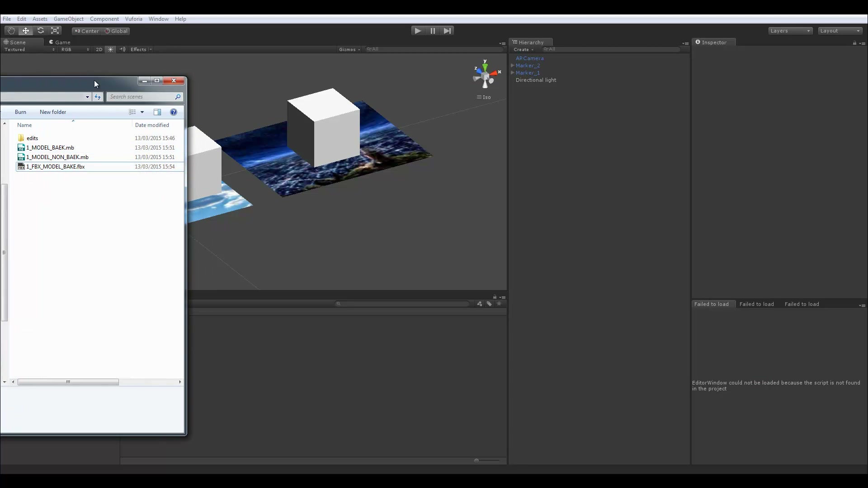This screenshot has width=868, height=488.
Task: Select the Hand tool in Unity toolbar
Action: (x=11, y=31)
